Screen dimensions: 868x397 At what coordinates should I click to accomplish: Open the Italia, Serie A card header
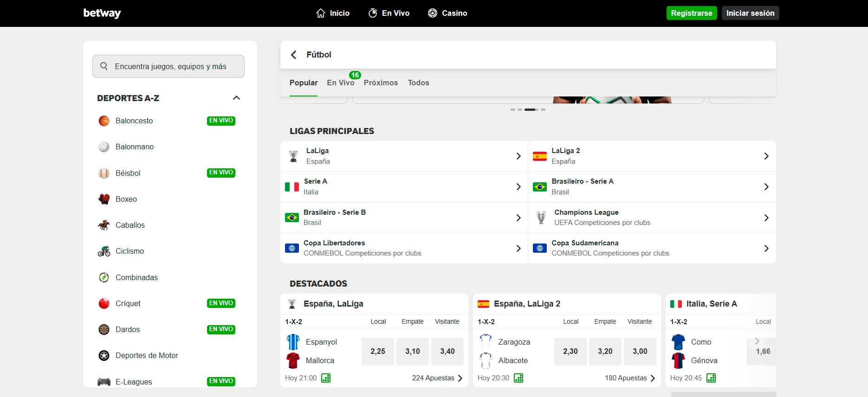[721, 304]
